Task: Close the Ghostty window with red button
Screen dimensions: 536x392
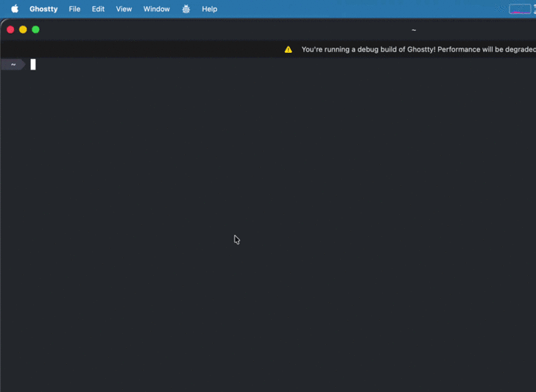Action: click(x=10, y=29)
